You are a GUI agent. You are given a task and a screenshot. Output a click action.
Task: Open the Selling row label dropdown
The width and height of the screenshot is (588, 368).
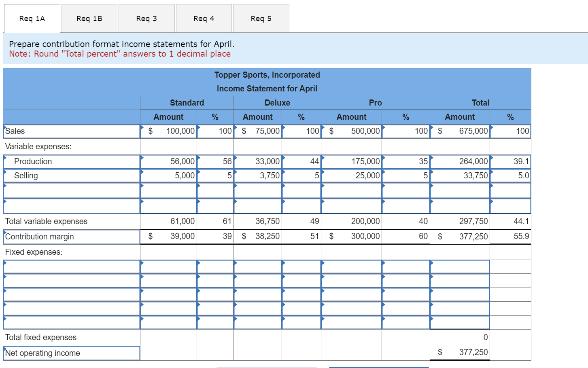[x=72, y=176]
